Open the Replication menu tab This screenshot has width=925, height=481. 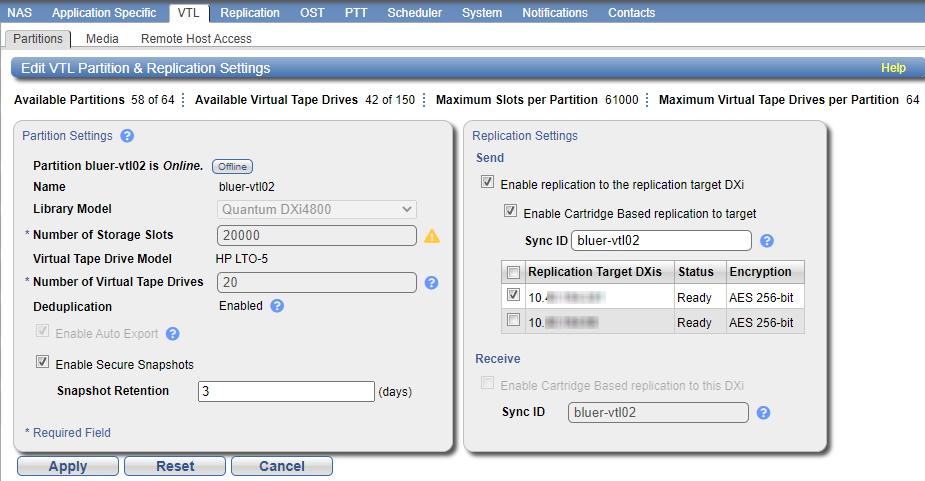click(x=250, y=13)
